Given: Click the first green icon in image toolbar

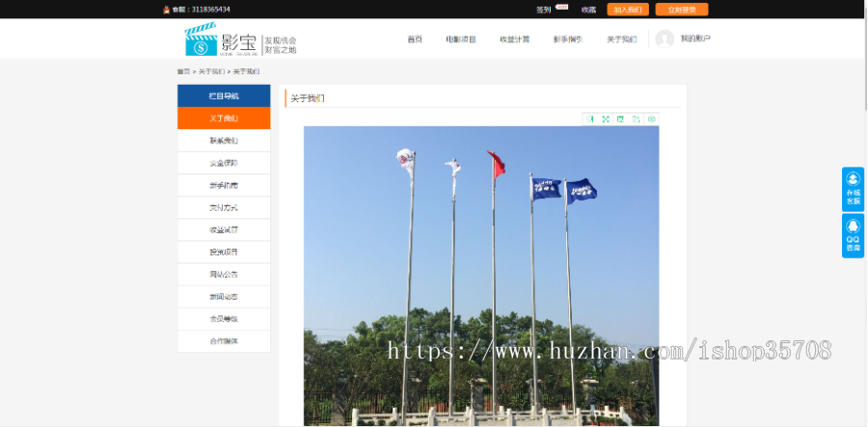Looking at the screenshot, I should point(590,119).
